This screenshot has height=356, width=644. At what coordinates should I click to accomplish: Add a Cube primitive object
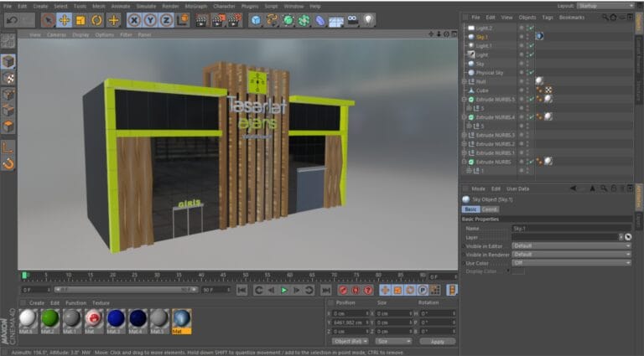click(x=256, y=20)
